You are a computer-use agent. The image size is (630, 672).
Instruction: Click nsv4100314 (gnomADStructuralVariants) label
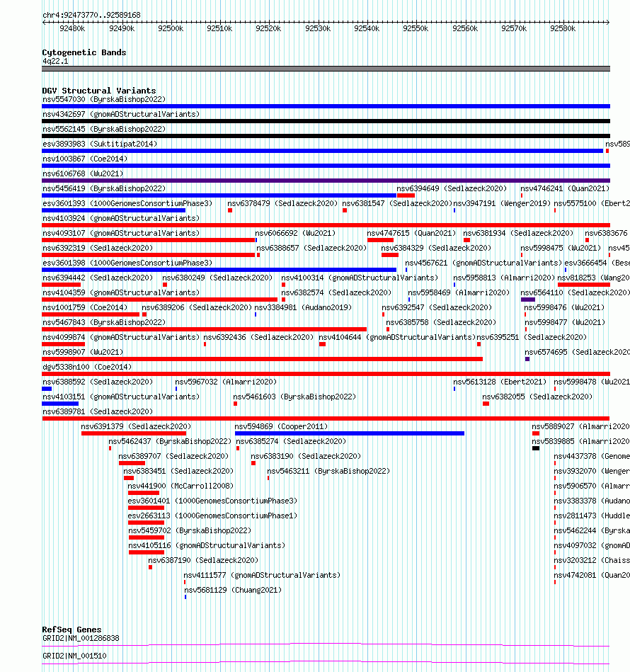[x=360, y=278]
